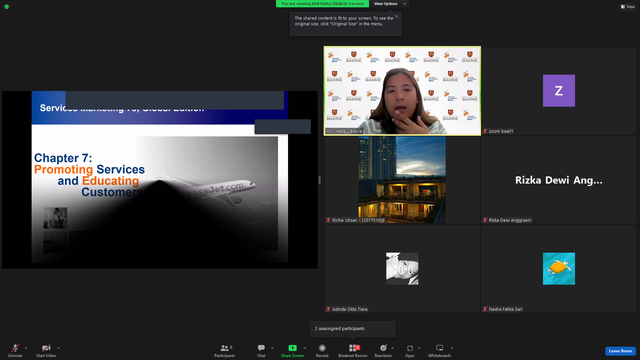Expand arrow beside Whiteboards

(x=452, y=348)
